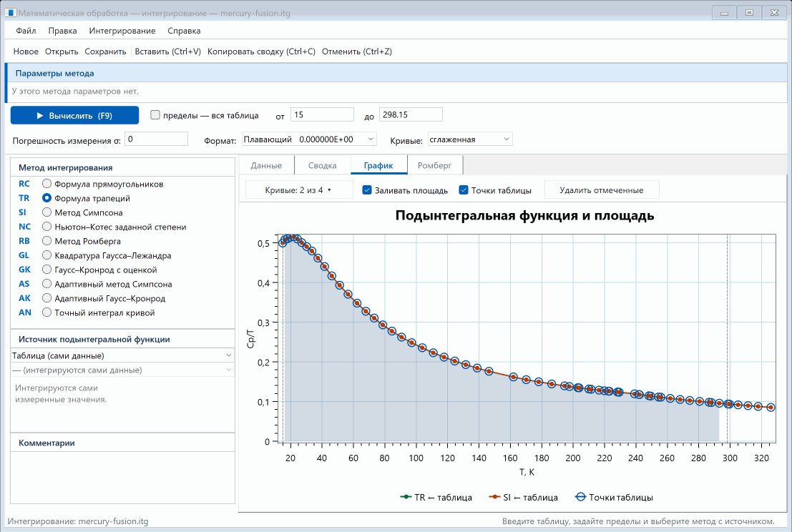Click the app icon in the title bar
The width and height of the screenshot is (792, 532).
[11, 13]
